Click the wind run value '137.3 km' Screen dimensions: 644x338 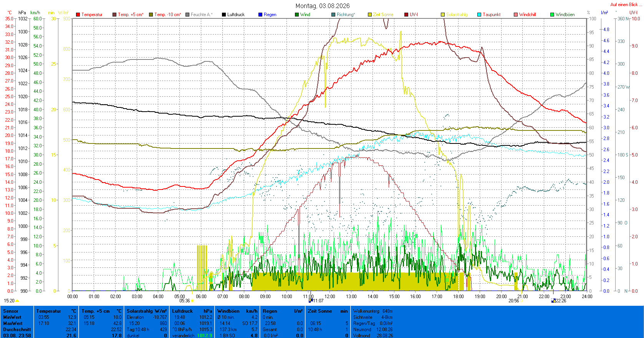(228, 330)
